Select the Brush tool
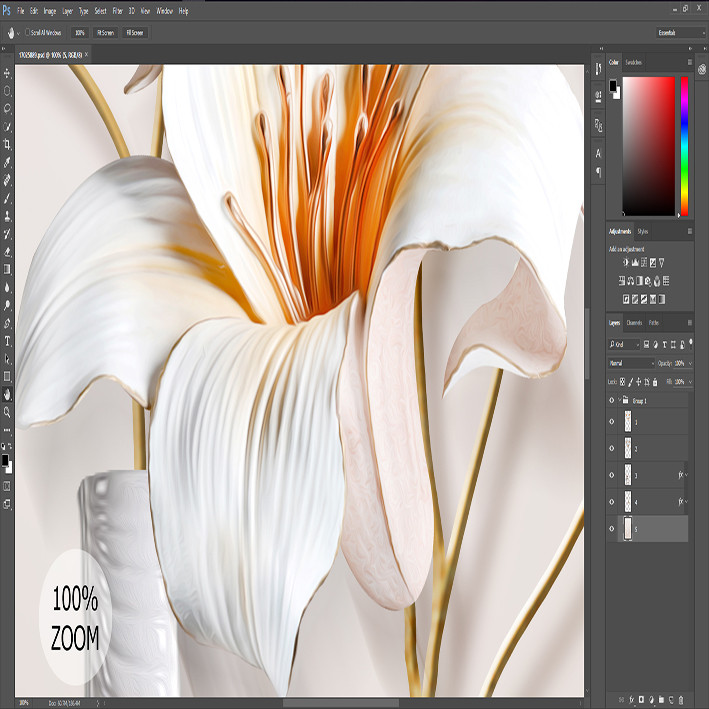 pos(7,198)
